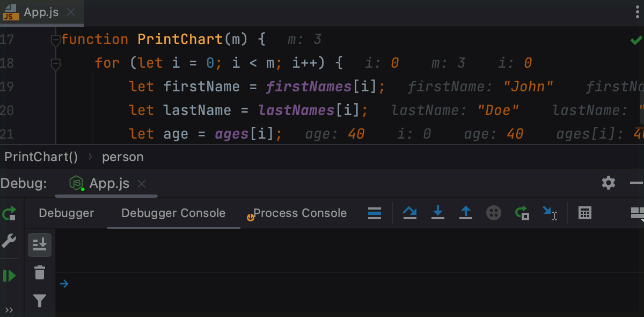Switch to the Process Console tab

[299, 213]
